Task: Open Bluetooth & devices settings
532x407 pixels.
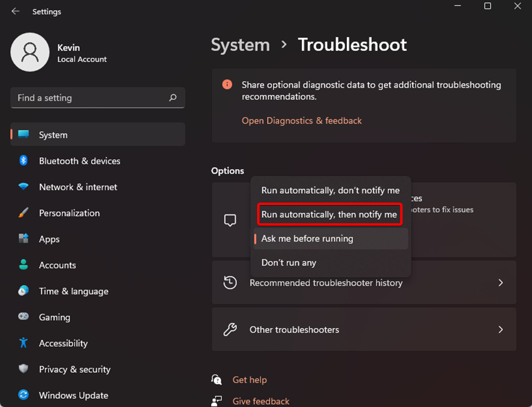Action: pos(98,161)
